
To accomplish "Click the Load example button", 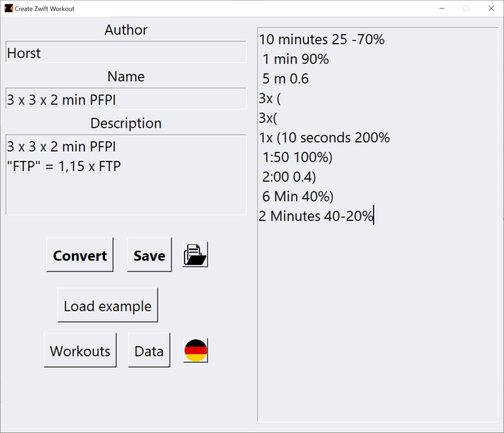I will (x=108, y=305).
